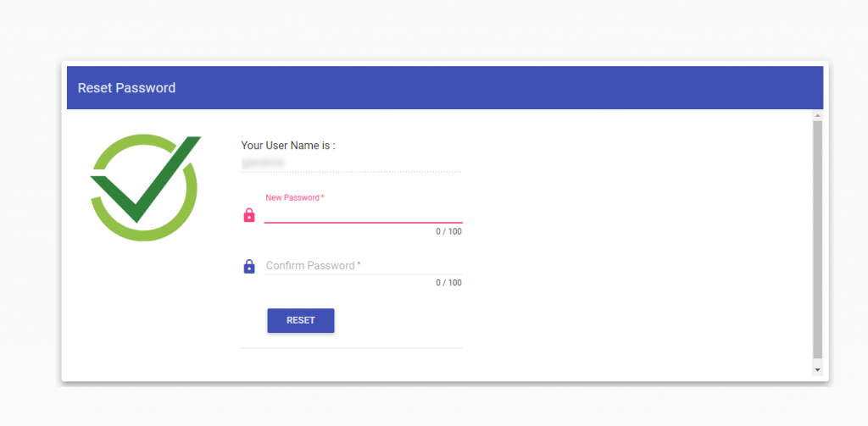Image resolution: width=868 pixels, height=426 pixels.
Task: Click the scrollbar down arrow
Action: click(x=817, y=369)
